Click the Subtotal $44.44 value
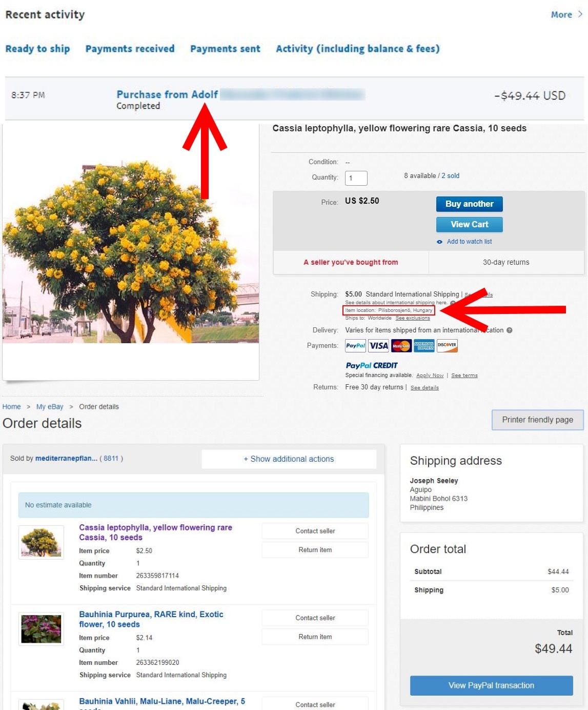This screenshot has width=588, height=710. pos(558,572)
